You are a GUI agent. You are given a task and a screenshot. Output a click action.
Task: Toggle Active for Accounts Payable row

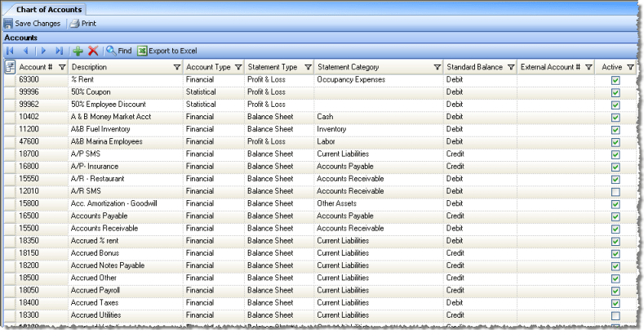(x=615, y=216)
